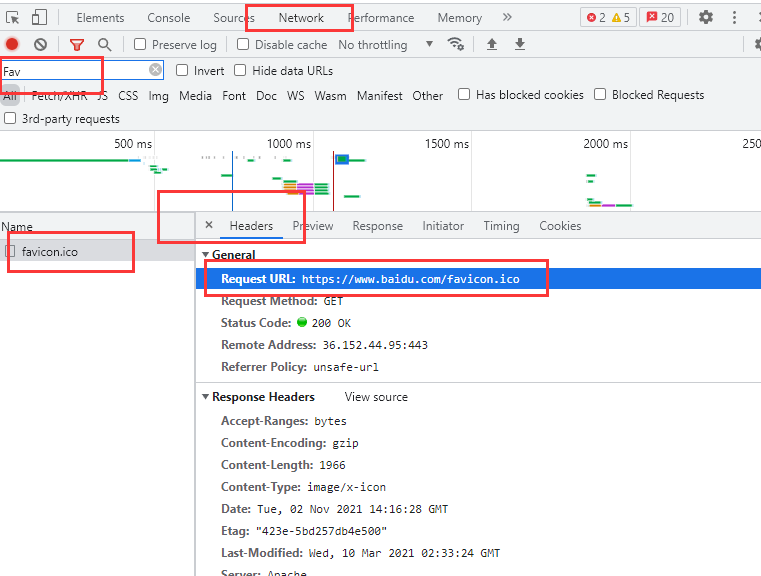Screen dimensions: 761x576
Task: Check 3rd-party requests checkbox
Action: (10, 118)
